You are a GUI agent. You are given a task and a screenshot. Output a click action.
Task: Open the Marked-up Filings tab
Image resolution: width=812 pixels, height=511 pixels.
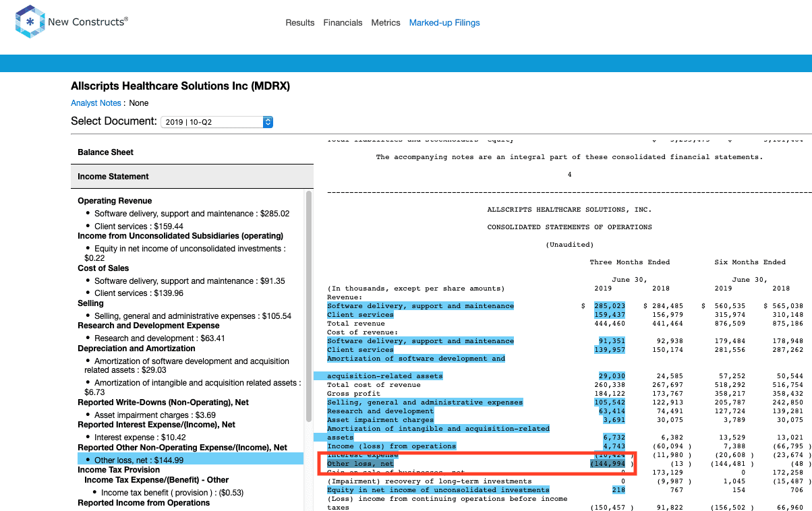click(x=444, y=22)
